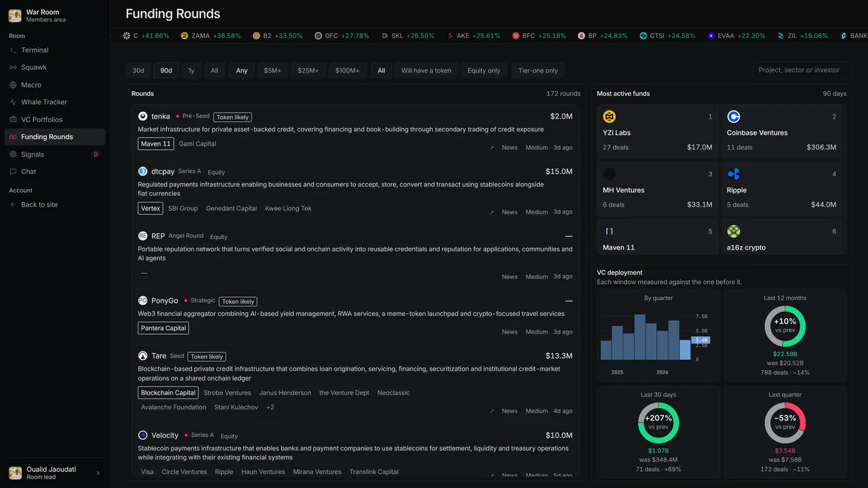Open the Squawk sidebar item
Image resolution: width=868 pixels, height=488 pixels.
click(x=54, y=67)
